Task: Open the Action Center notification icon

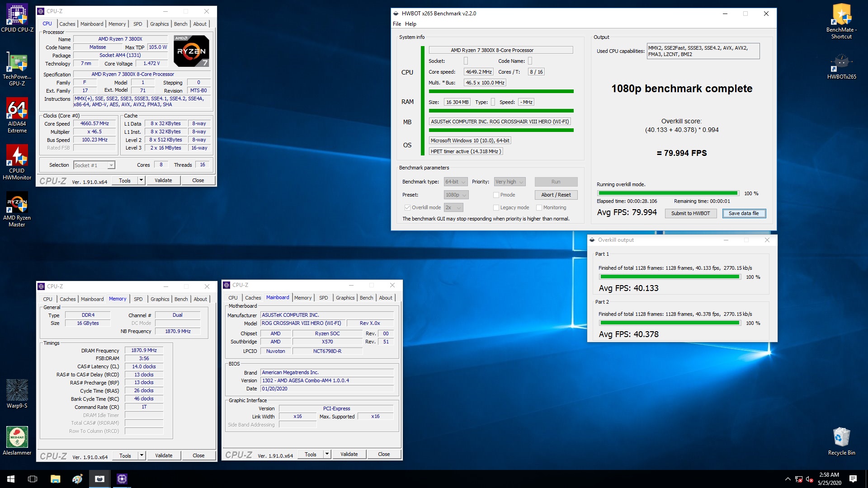Action: coord(853,479)
